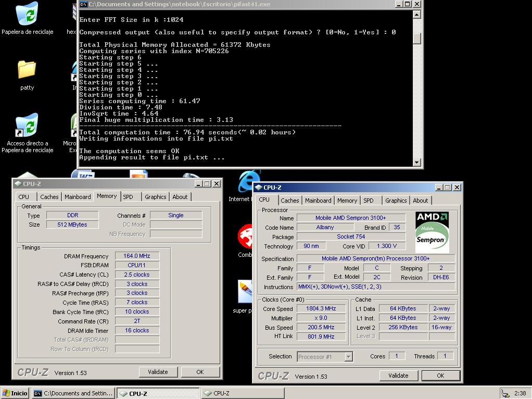Screen dimensions: 532x399
Task: Click the Core Speed 1804.3 MHz value
Action: [x=321, y=308]
